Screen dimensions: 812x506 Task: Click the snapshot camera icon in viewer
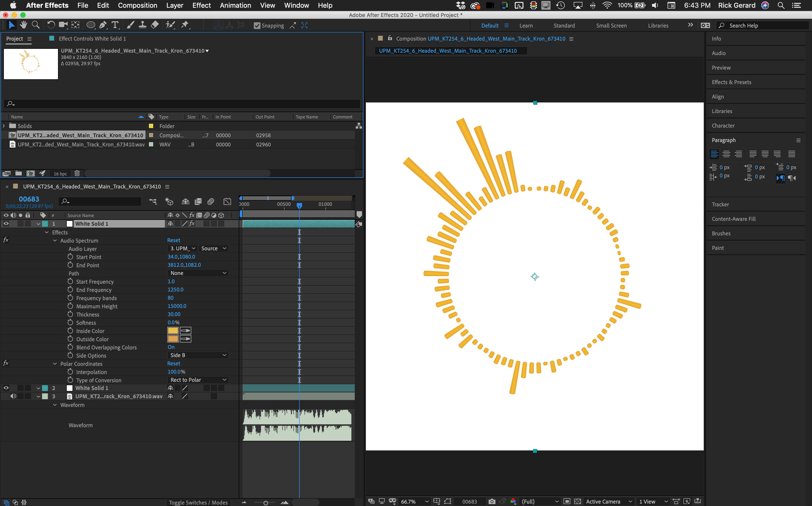point(492,501)
